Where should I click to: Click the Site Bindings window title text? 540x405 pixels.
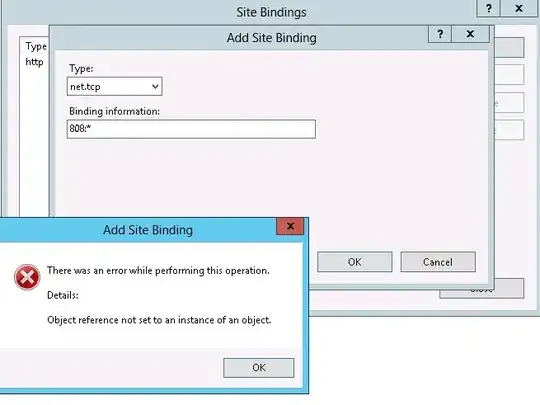point(271,12)
